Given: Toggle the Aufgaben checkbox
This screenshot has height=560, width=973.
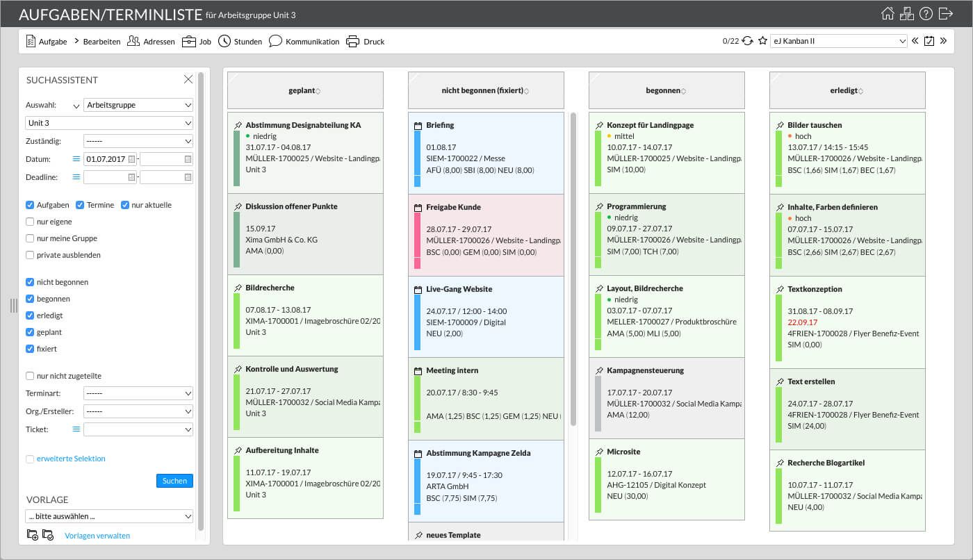Looking at the screenshot, I should click(x=30, y=205).
